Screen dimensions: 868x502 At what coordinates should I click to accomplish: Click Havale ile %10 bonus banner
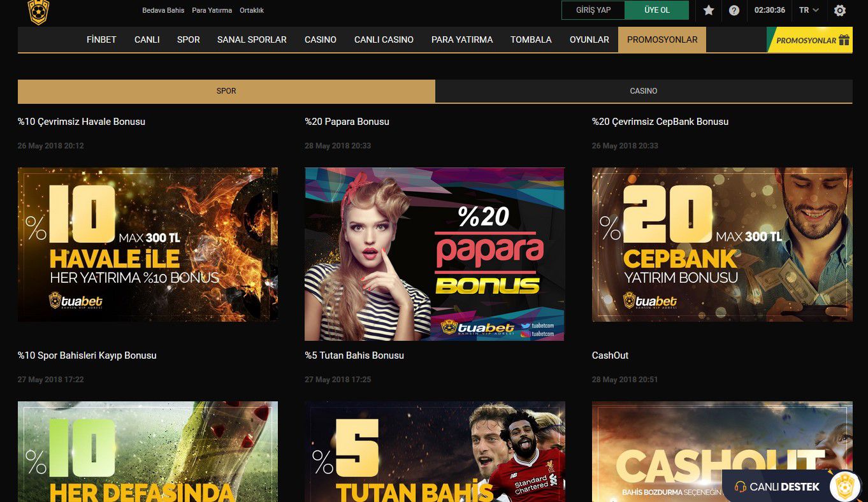148,245
